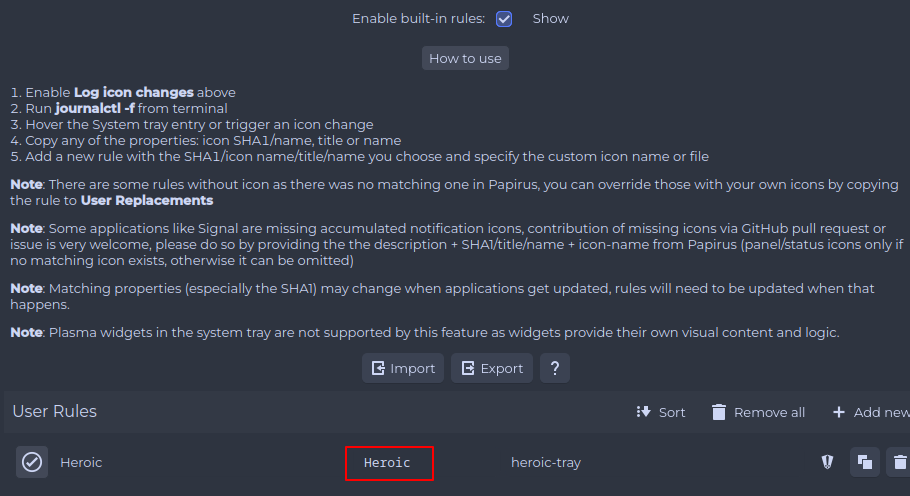Select the heroic-tray icon name field
The height and width of the screenshot is (496, 910).
546,462
